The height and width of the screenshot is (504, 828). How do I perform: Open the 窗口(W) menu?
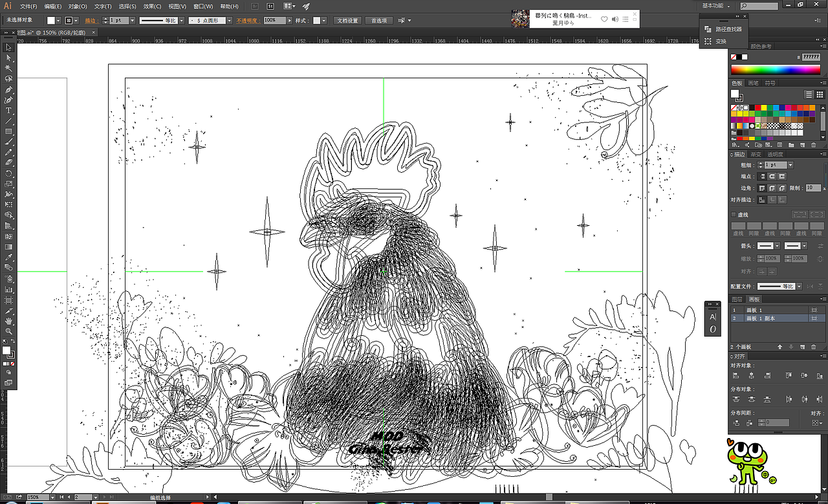pos(202,6)
